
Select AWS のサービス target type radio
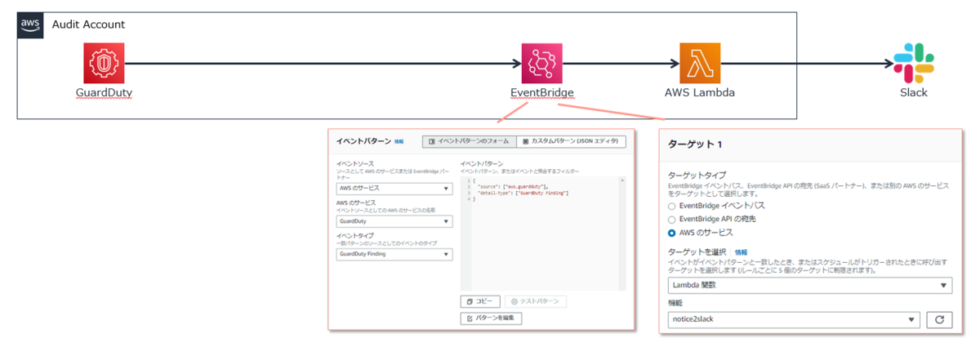click(x=672, y=233)
